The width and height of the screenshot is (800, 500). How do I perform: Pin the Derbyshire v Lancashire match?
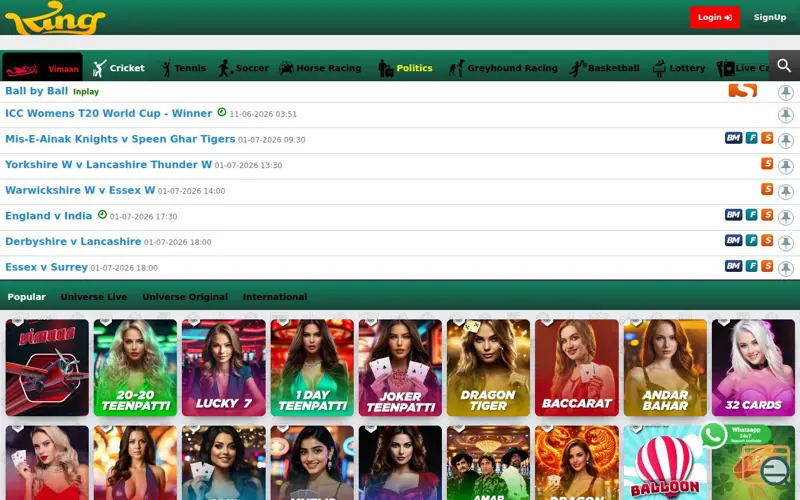click(786, 243)
